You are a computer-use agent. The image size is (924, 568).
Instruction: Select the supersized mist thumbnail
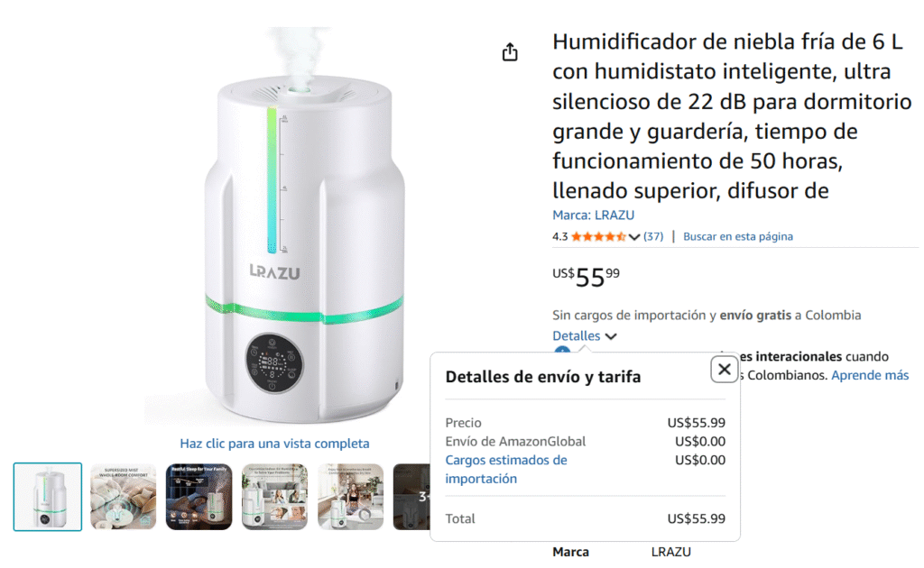point(123,497)
